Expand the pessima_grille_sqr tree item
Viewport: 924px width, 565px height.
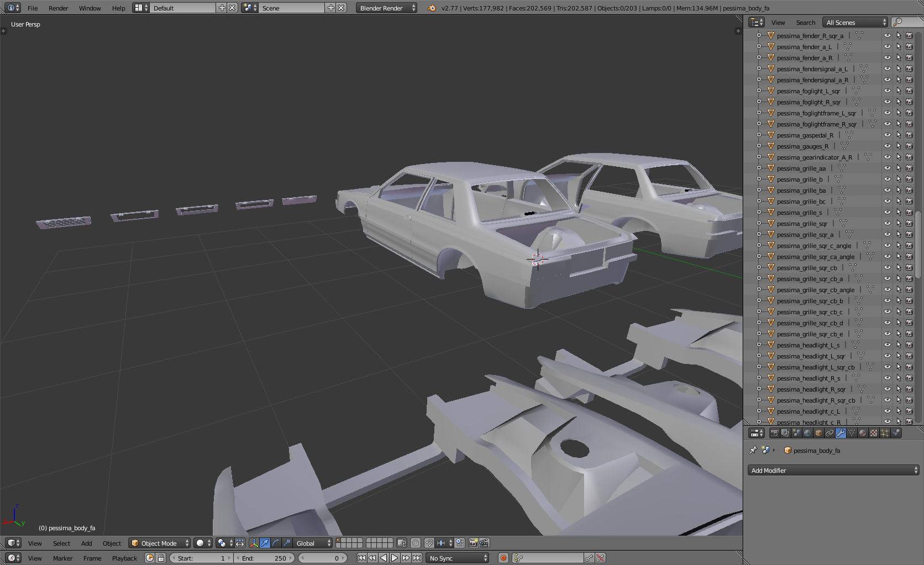pyautogui.click(x=759, y=224)
